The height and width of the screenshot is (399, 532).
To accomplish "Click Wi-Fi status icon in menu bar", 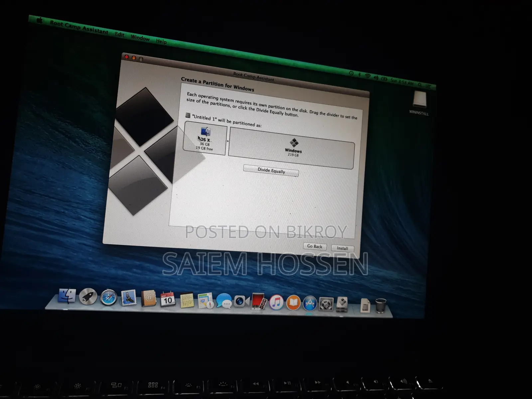I will pos(367,76).
